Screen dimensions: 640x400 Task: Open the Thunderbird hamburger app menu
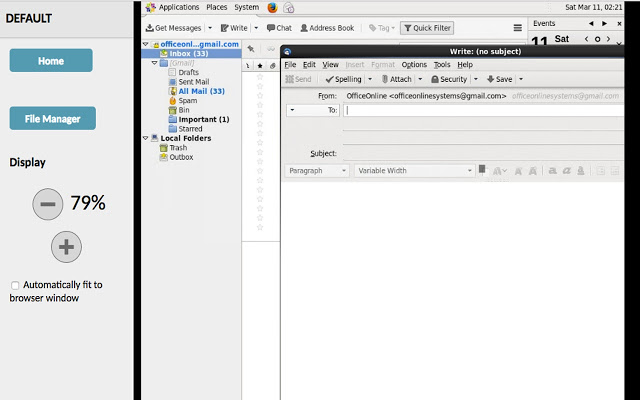[518, 28]
